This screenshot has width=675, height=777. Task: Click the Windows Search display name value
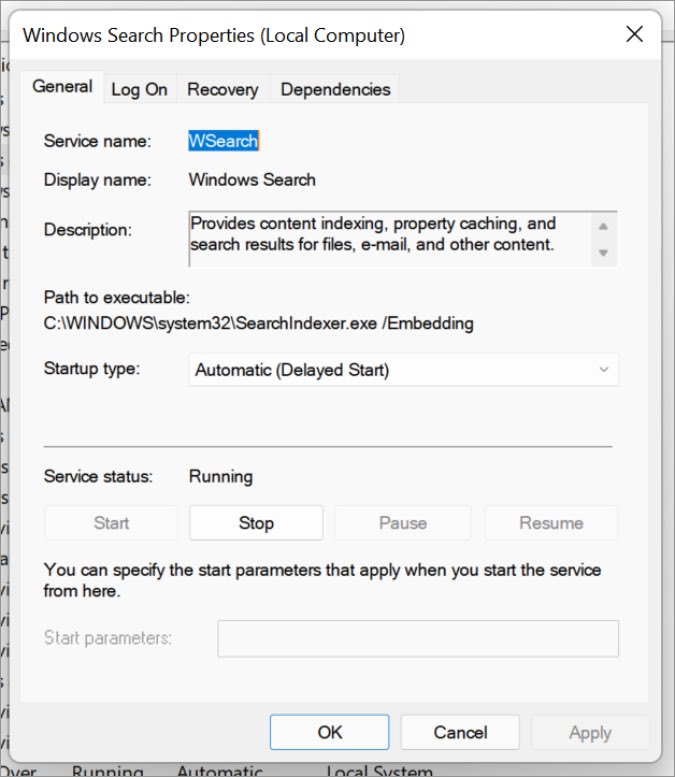pos(252,179)
